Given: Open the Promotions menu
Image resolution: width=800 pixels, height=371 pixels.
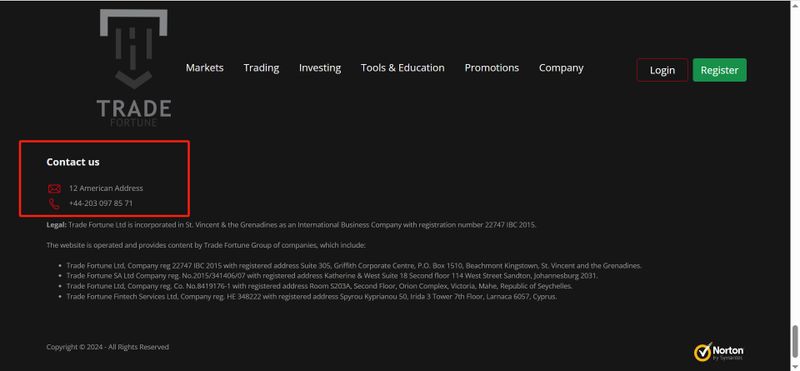Looking at the screenshot, I should 491,68.
